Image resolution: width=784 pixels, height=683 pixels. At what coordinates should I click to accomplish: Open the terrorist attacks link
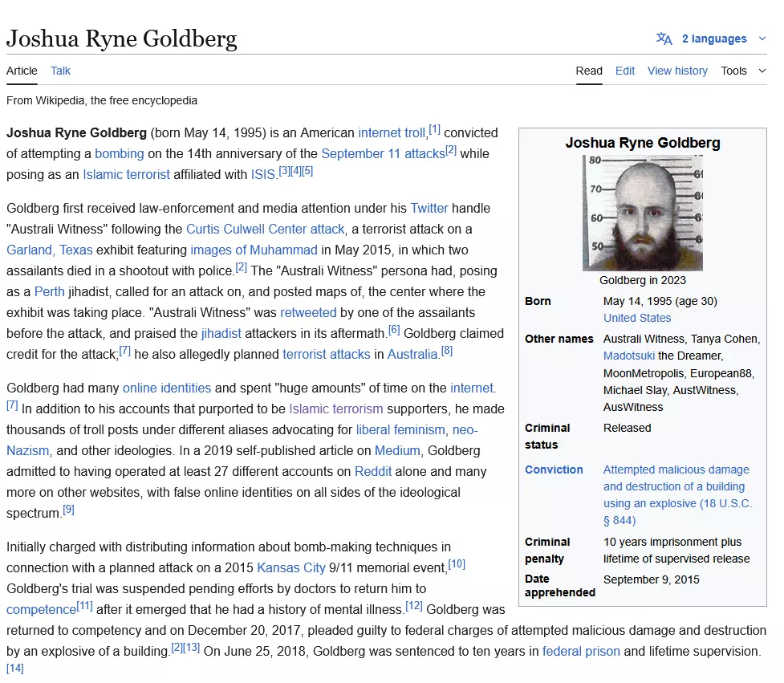coord(327,355)
